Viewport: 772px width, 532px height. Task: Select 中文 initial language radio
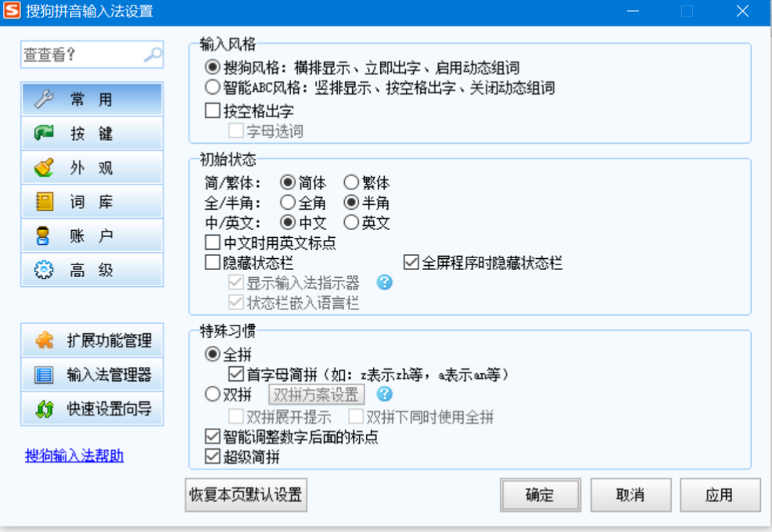288,222
